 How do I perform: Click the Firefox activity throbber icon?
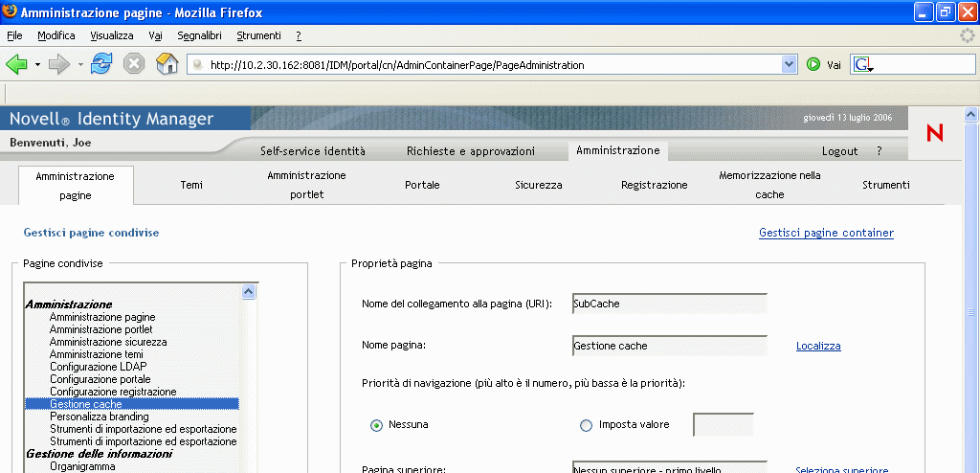[x=968, y=35]
